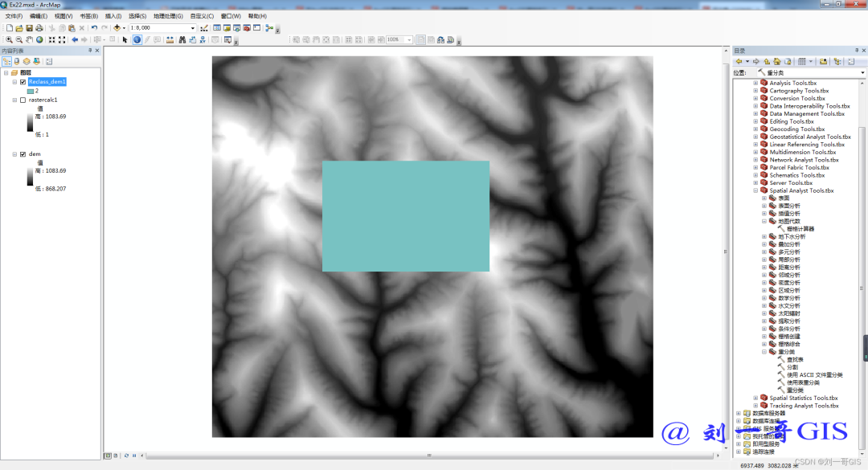868x470 pixels.
Task: Toggle Catalog contents tree view icon
Action: 837,61
